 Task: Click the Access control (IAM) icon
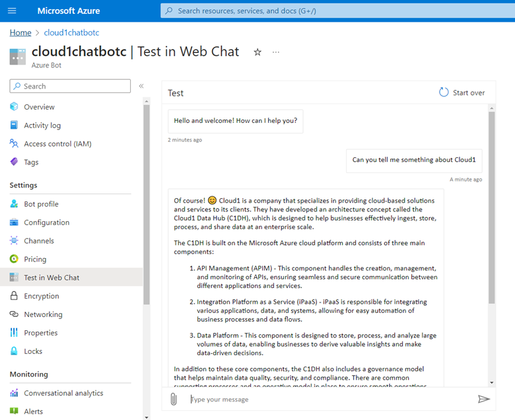[14, 143]
